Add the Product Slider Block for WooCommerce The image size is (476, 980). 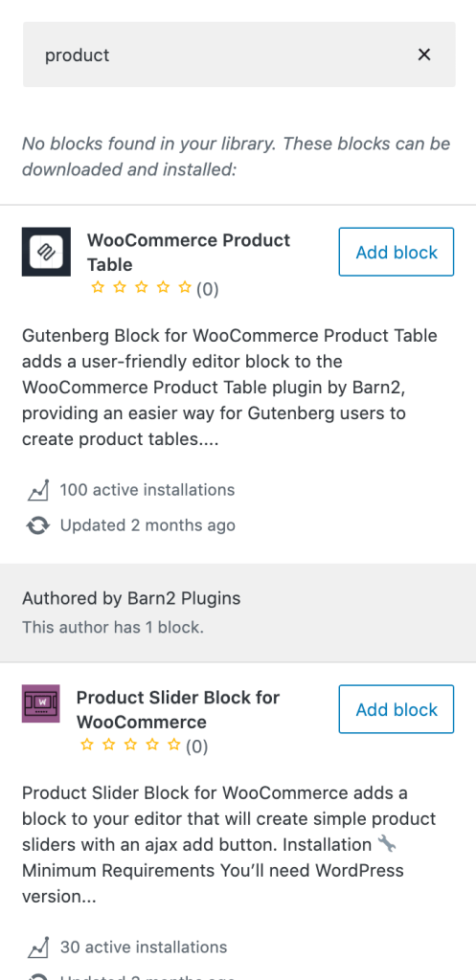pyautogui.click(x=397, y=709)
